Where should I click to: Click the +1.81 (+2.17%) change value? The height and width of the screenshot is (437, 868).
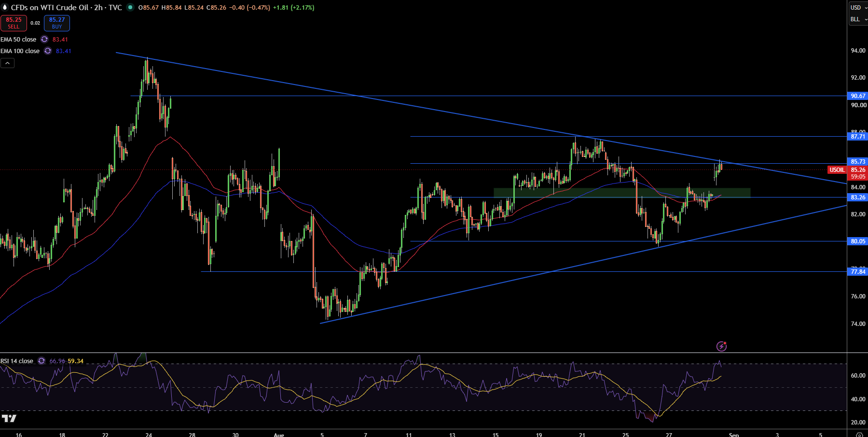point(293,8)
